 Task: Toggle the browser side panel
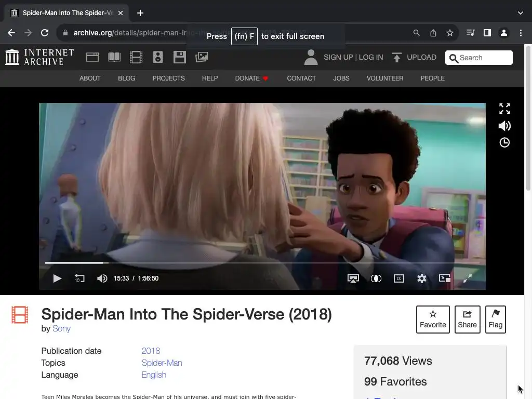[487, 33]
